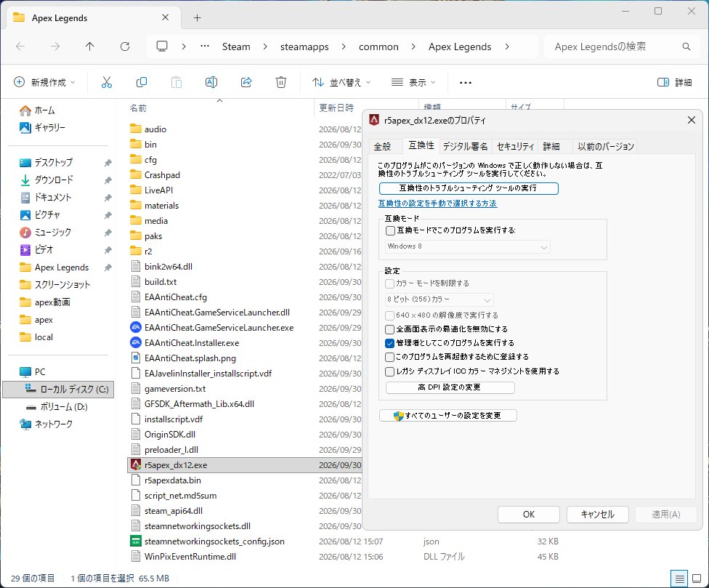
Task: Open the 並べ替え sort dropdown
Action: pyautogui.click(x=341, y=82)
